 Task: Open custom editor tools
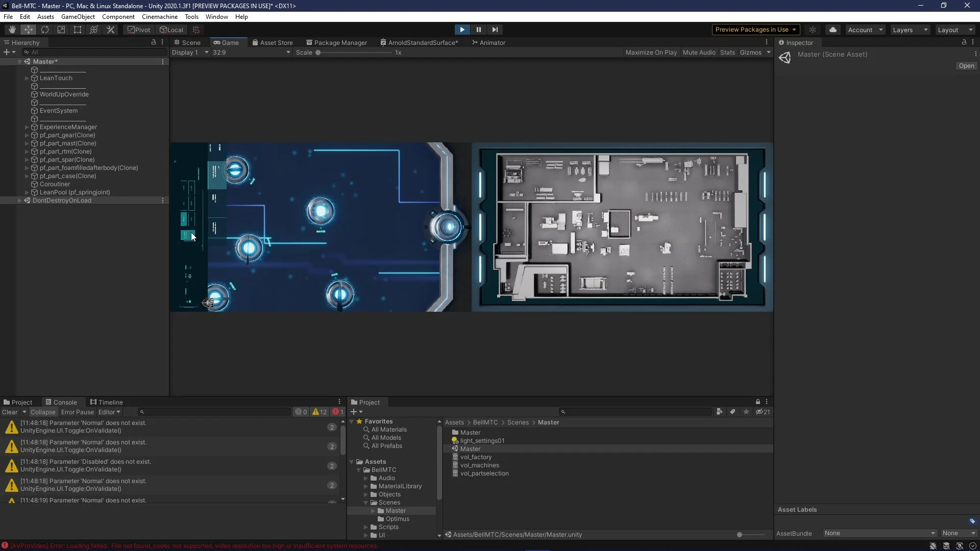[110, 30]
